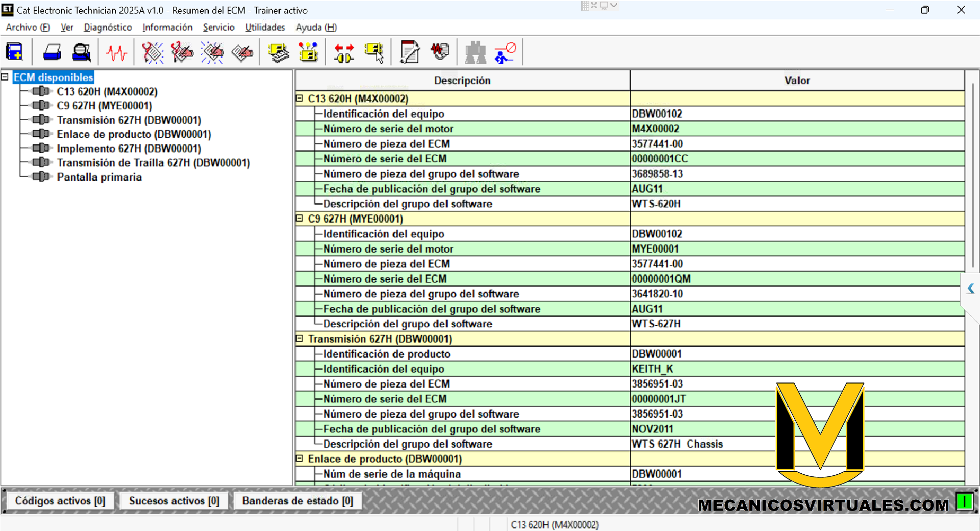Select Pantalla primaria in the ECM tree
Viewport: 980px width, 531px height.
tap(99, 177)
